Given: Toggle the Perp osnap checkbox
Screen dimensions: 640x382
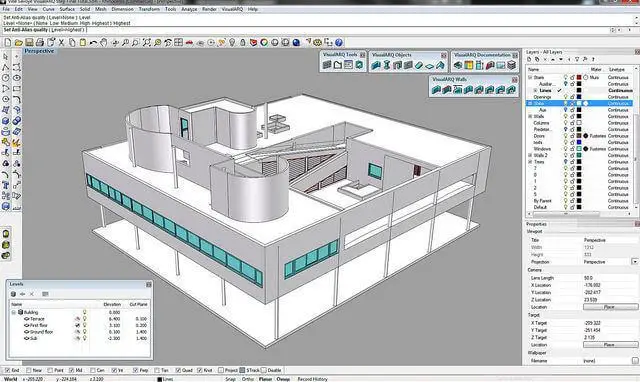Looking at the screenshot, I should (136, 370).
